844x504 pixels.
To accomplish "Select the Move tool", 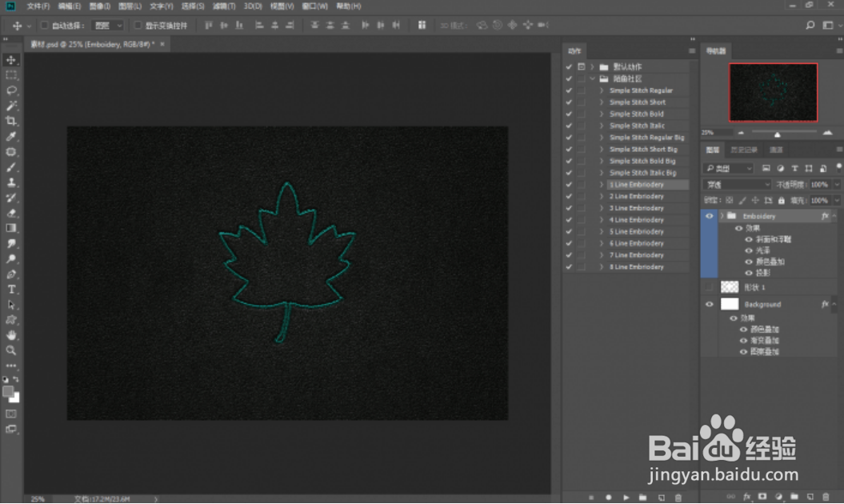I will pos(11,60).
